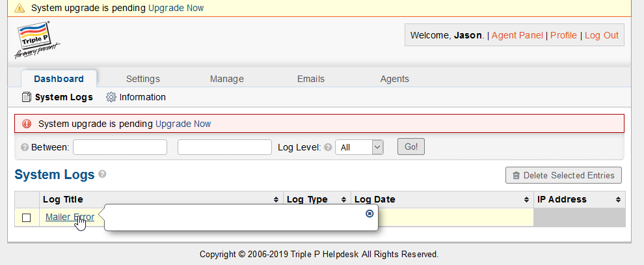
Task: Click help icon next to Log Level
Action: click(328, 148)
